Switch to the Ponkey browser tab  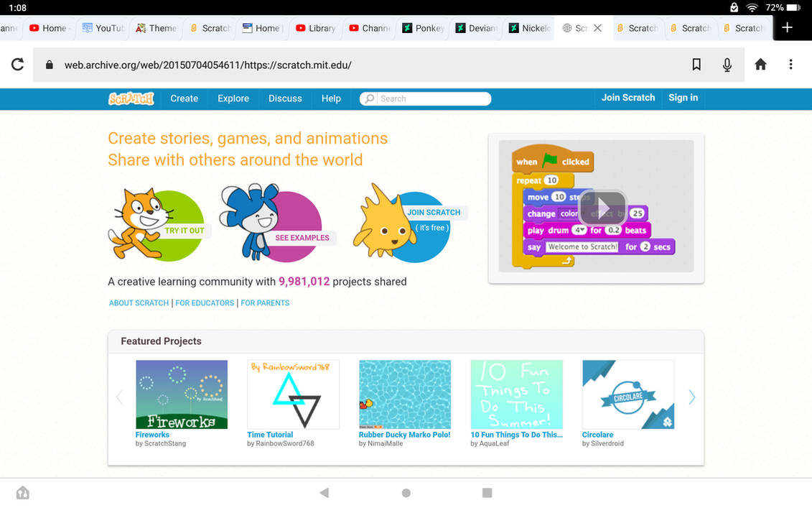(x=423, y=28)
